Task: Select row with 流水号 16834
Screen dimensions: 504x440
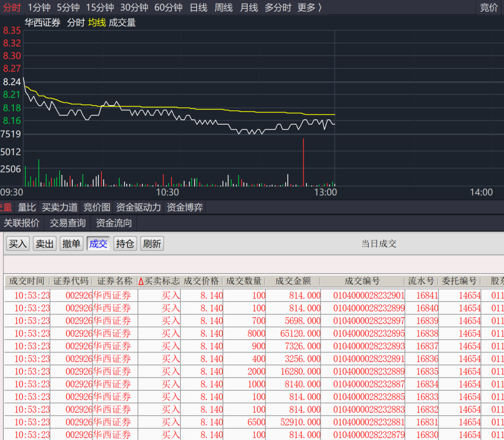Action: click(x=254, y=384)
